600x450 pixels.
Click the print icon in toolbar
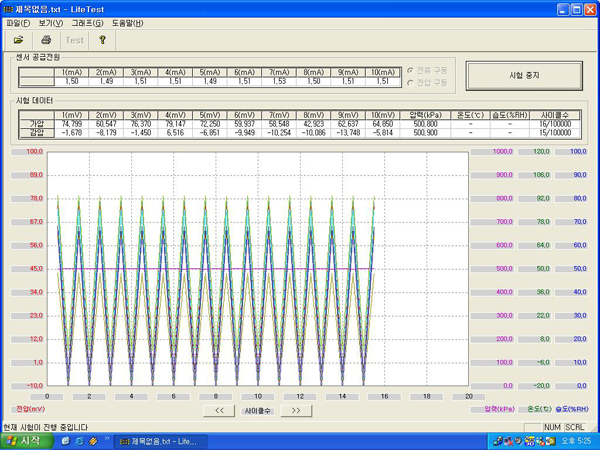(45, 39)
